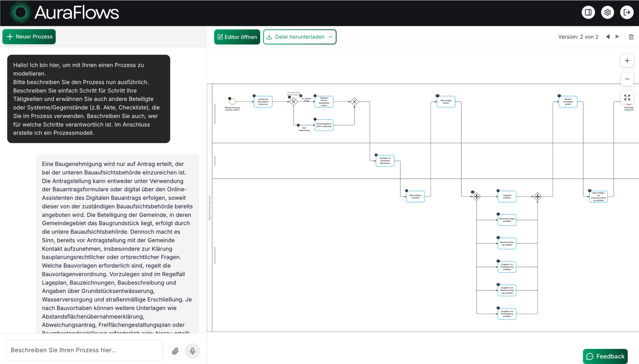639x364 pixels.
Task: Fit diagram to fullscreen view
Action: (627, 97)
